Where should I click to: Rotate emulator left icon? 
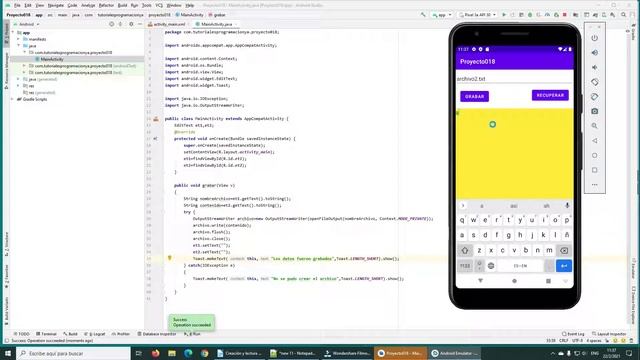click(x=595, y=82)
